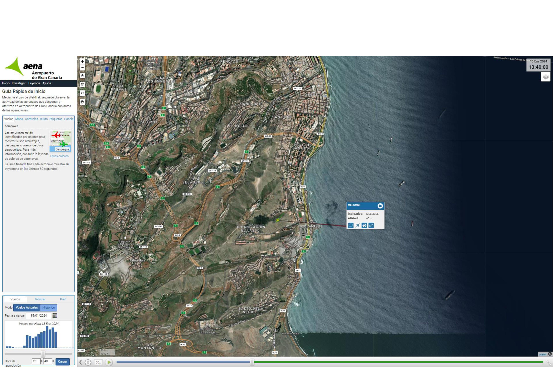
Task: Click the print map icon
Action: pyautogui.click(x=82, y=102)
